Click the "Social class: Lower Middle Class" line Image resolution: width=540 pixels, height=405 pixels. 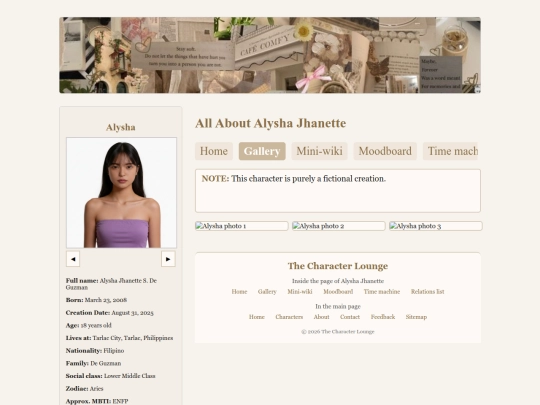tap(111, 376)
